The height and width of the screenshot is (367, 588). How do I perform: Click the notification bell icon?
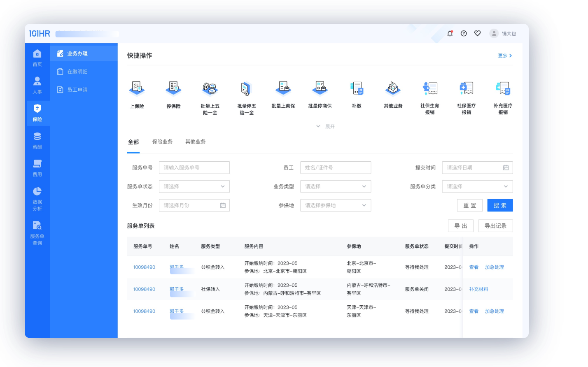450,33
